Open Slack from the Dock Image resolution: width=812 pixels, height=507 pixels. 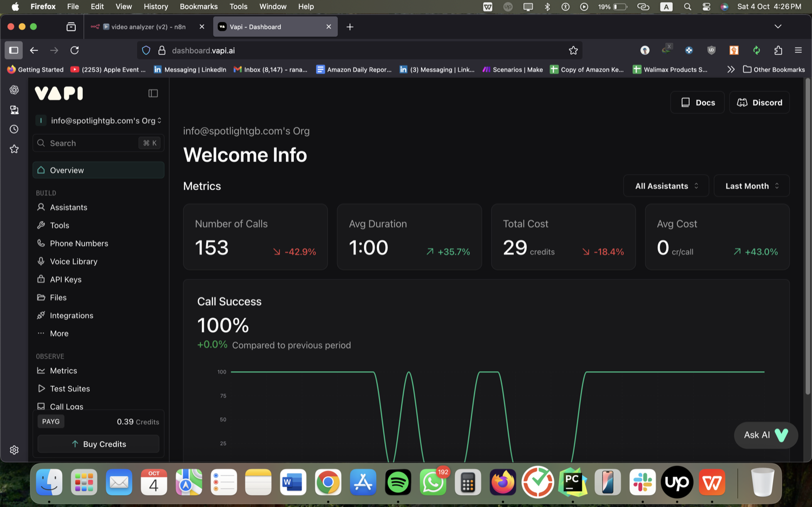(x=643, y=482)
